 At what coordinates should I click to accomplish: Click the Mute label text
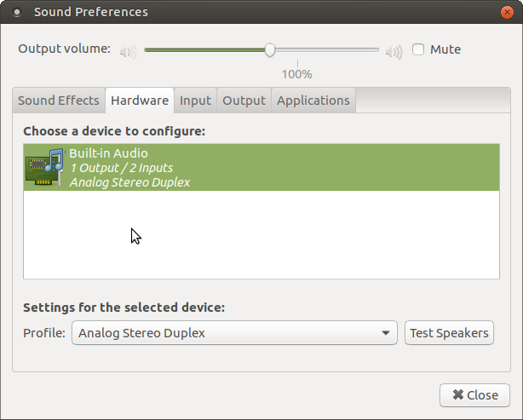pyautogui.click(x=445, y=49)
